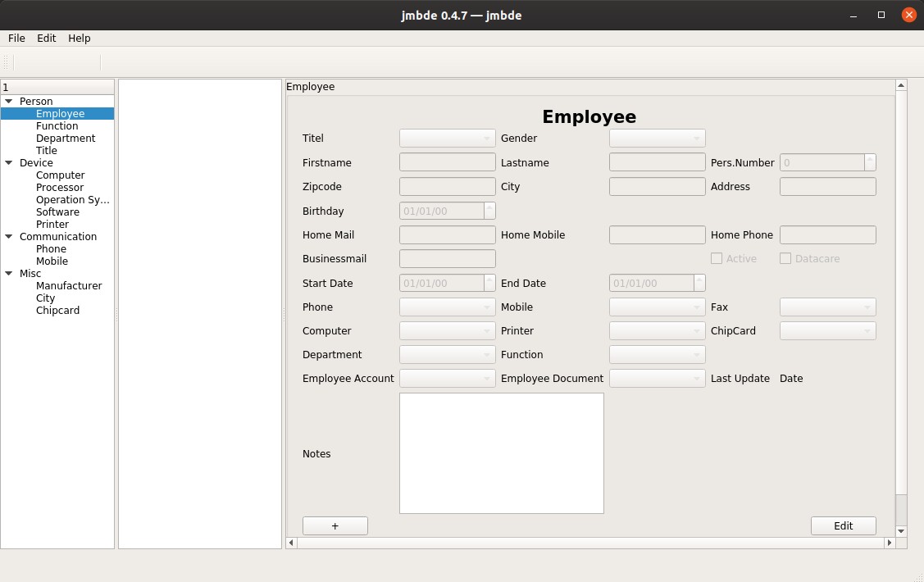Open the Computer dropdown in the form

(x=448, y=331)
